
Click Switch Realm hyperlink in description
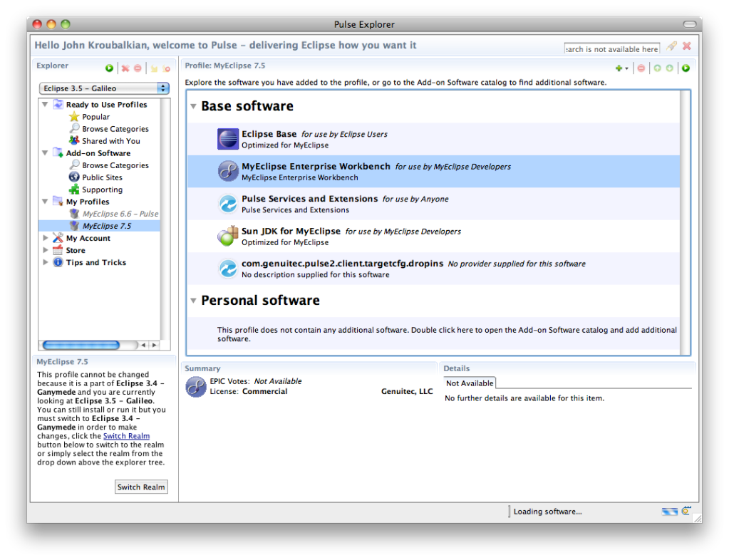click(126, 436)
